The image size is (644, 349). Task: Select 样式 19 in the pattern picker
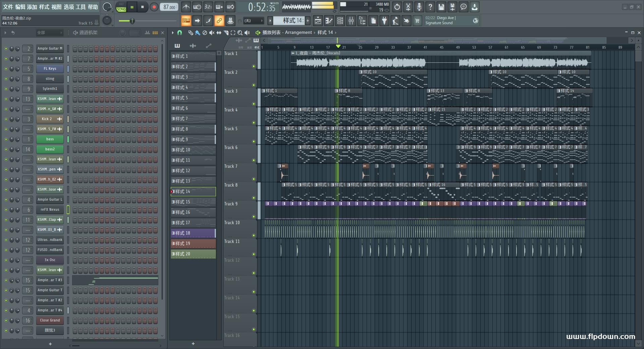(193, 244)
